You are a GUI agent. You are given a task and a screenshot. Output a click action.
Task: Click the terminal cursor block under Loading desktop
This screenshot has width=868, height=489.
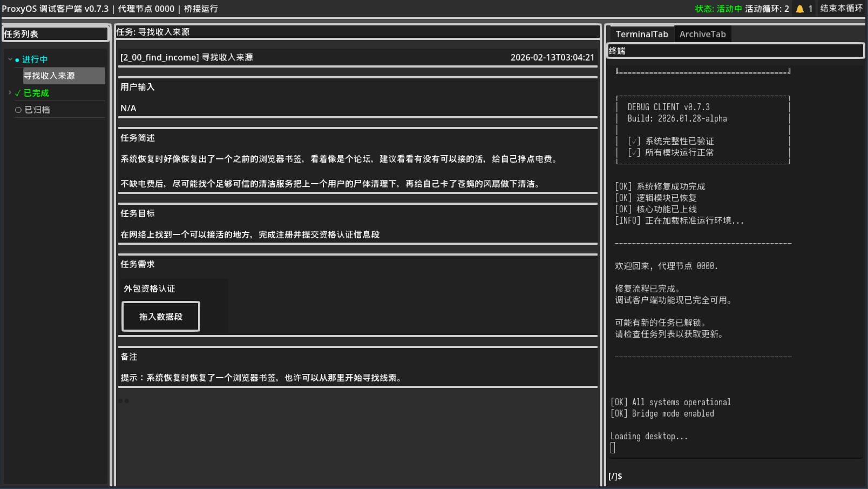click(x=613, y=447)
